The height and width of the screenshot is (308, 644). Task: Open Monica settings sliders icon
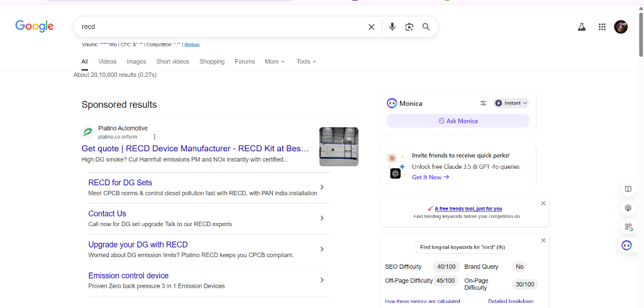tap(483, 103)
